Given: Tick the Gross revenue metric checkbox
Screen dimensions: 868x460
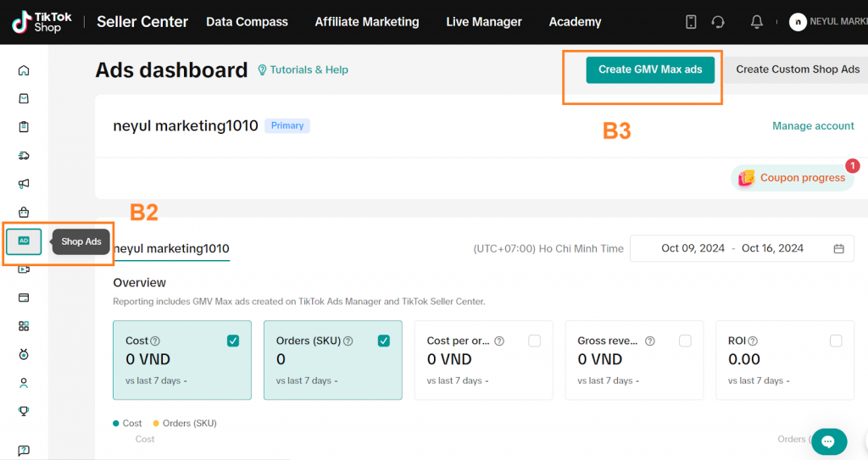Looking at the screenshot, I should 685,341.
